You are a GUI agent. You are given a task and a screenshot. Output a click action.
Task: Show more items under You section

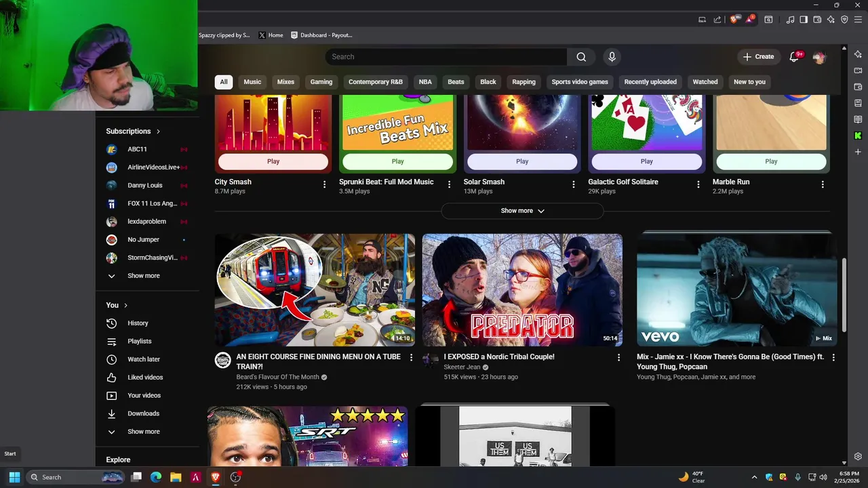tap(145, 432)
